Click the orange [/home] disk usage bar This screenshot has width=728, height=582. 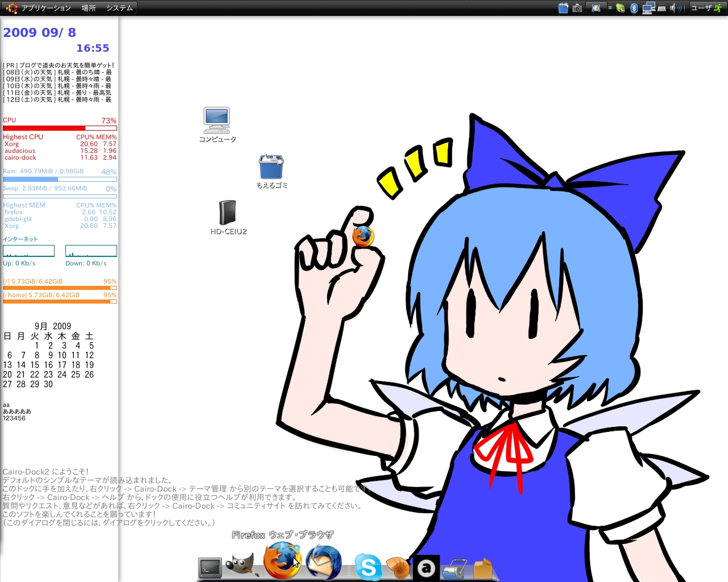coord(60,302)
